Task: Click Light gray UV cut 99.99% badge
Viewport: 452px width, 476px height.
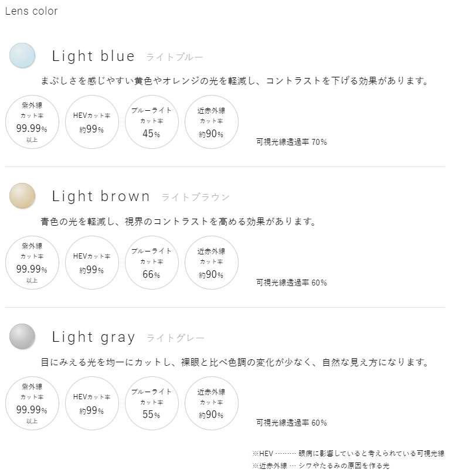Action: [x=32, y=403]
